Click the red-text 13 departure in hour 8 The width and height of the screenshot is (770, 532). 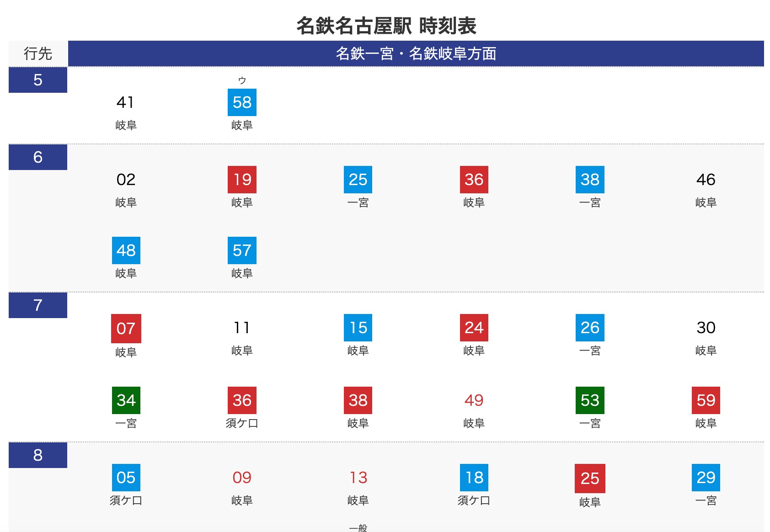pos(358,478)
